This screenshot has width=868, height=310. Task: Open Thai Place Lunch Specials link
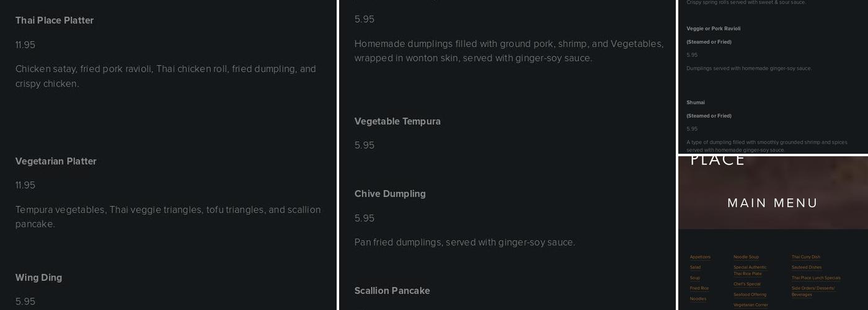click(816, 278)
